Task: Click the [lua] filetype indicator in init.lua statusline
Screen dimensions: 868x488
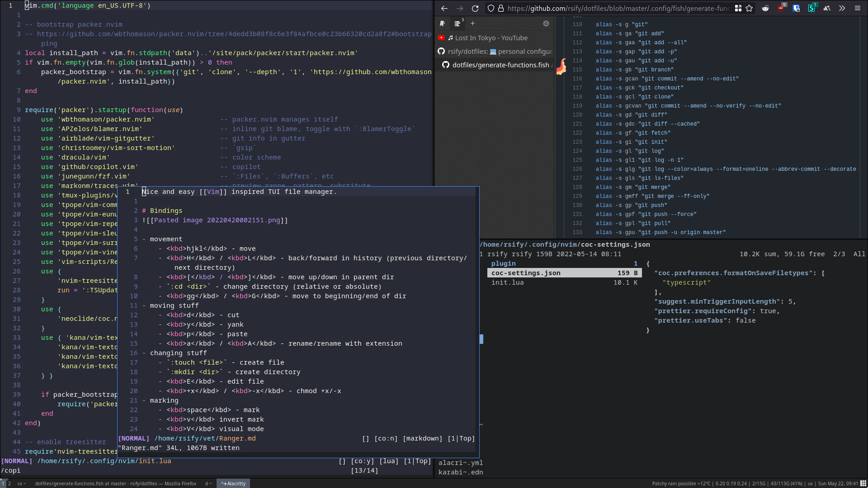Action: pos(389,461)
